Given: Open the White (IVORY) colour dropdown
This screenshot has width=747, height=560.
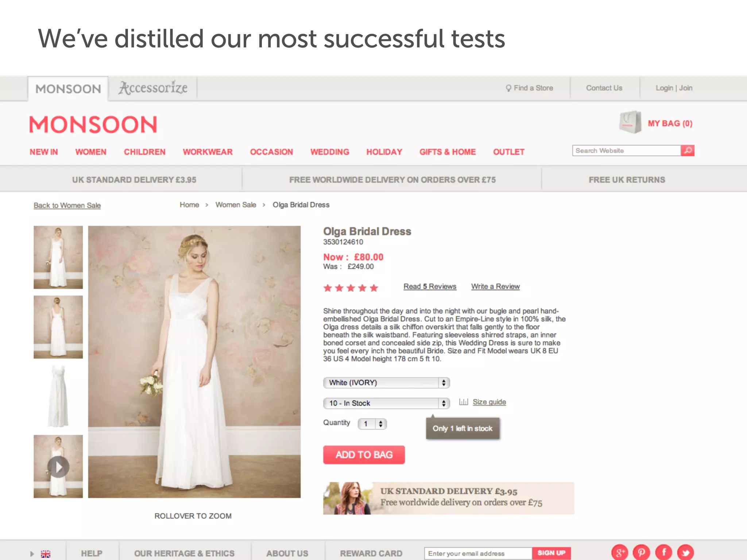Looking at the screenshot, I should point(386,382).
